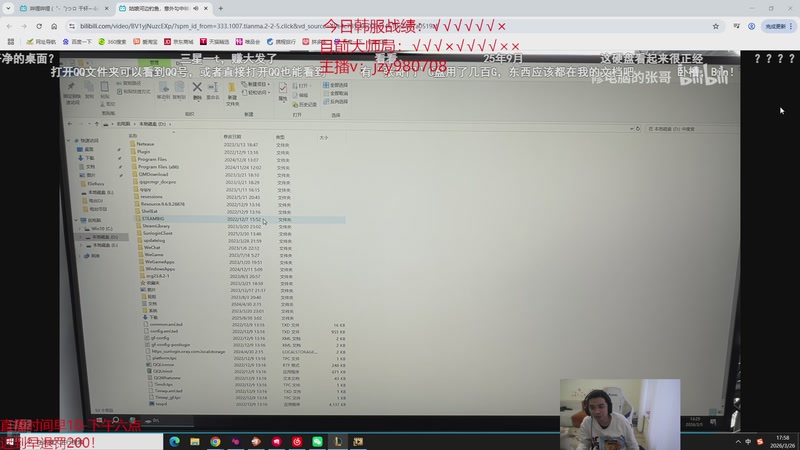Close the active bilibili video tab

[206, 8]
